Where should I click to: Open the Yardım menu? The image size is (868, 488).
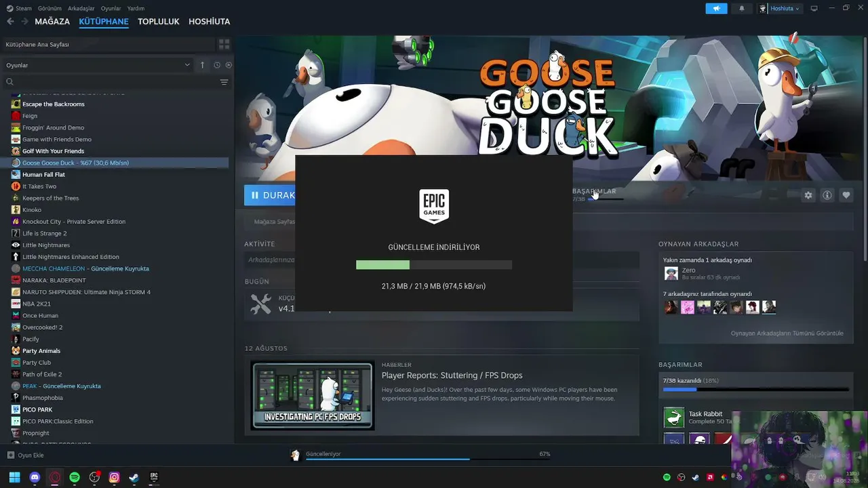point(136,9)
